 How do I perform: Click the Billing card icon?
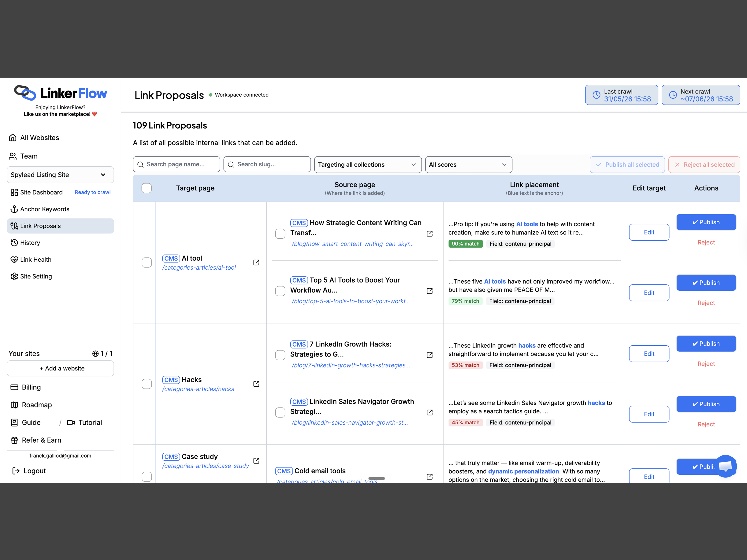pyautogui.click(x=14, y=387)
